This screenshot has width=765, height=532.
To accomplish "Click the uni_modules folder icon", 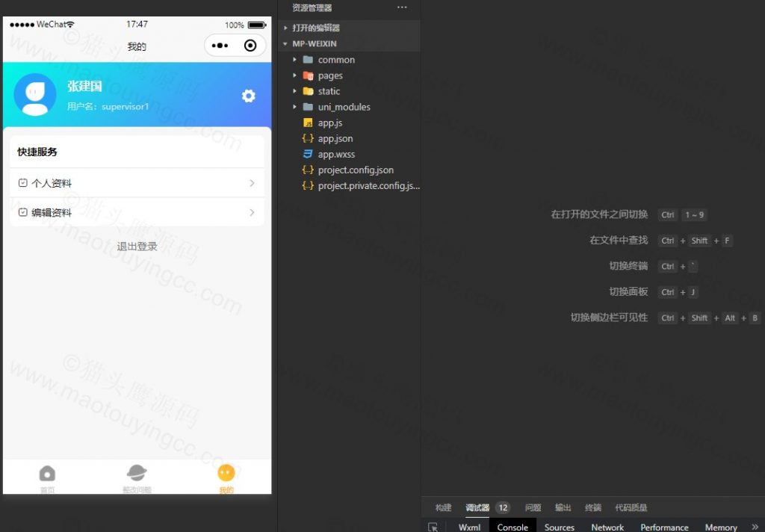I will tap(308, 106).
